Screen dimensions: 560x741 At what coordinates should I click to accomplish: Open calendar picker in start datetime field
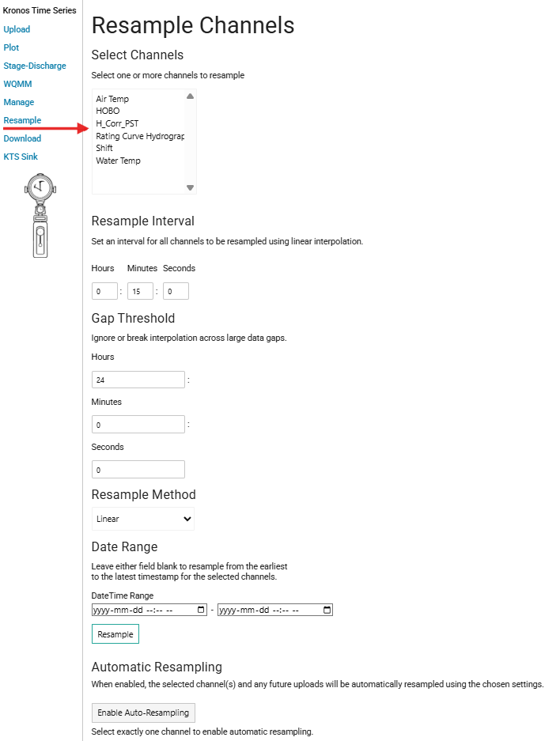coord(202,610)
